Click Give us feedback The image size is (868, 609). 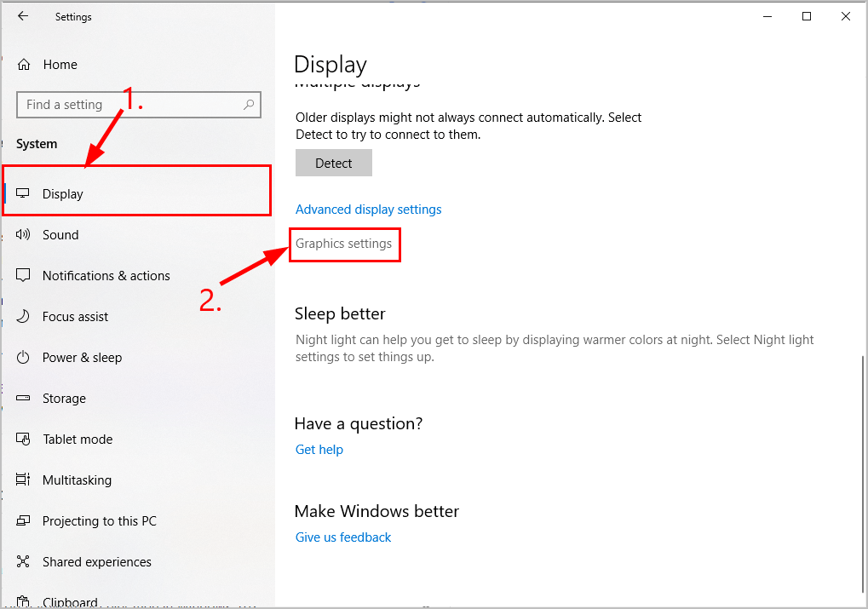[342, 537]
